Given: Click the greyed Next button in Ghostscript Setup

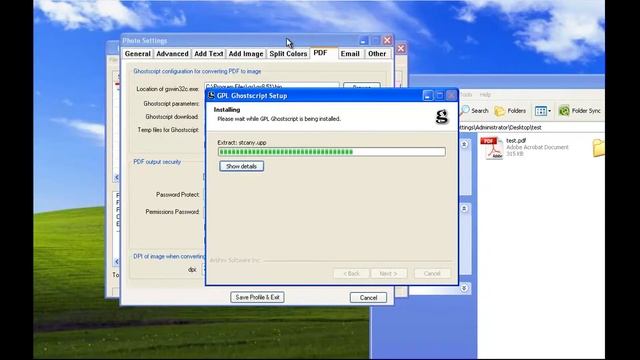Looking at the screenshot, I should 388,273.
